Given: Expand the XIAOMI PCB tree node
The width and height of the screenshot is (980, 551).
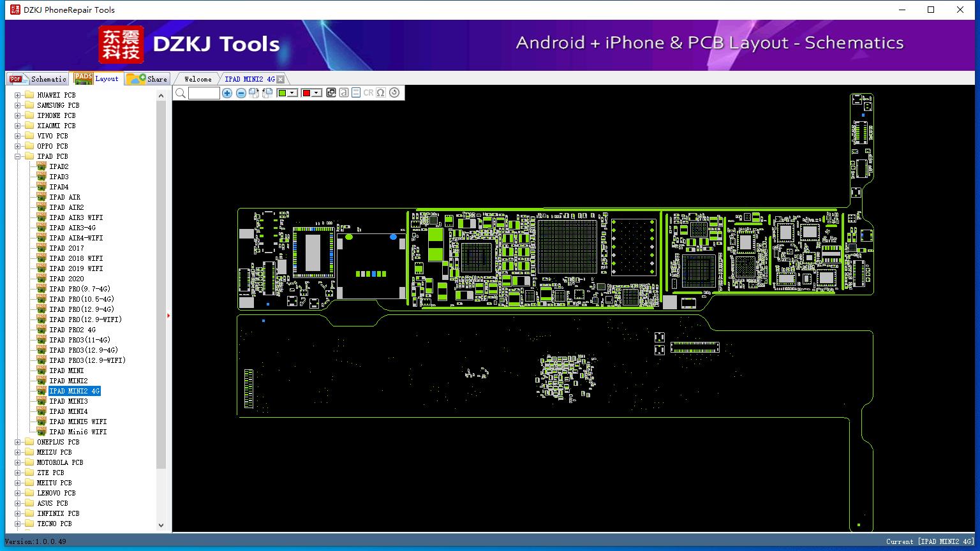Looking at the screenshot, I should 18,126.
